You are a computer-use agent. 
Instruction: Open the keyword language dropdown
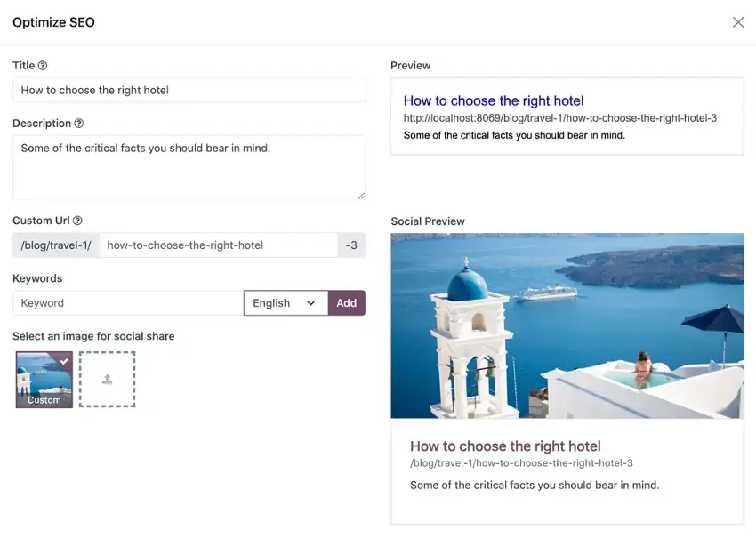pos(285,302)
